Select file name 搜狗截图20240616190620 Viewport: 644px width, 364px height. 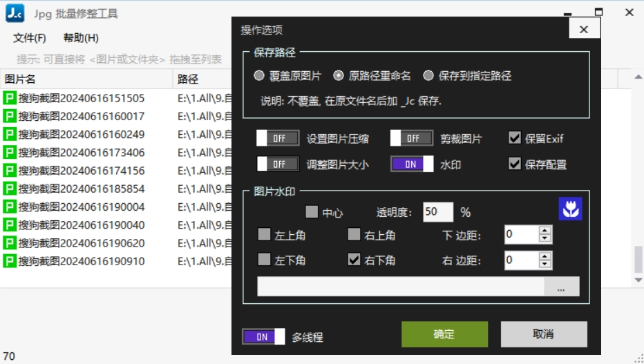pos(82,243)
